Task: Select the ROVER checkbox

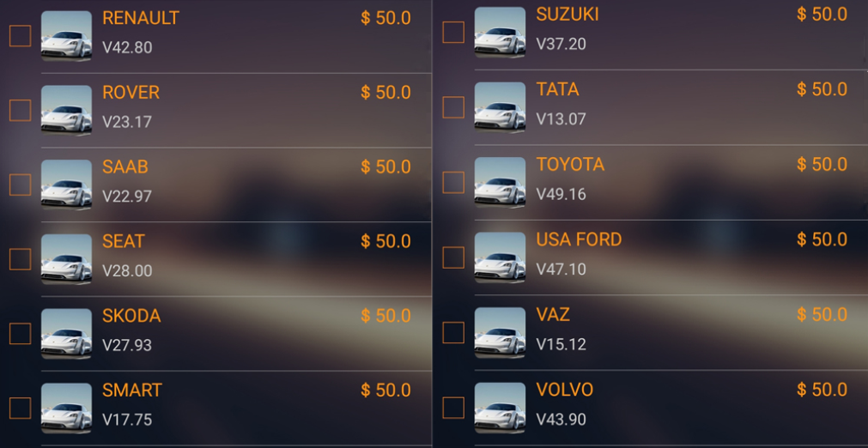Action: pos(20,110)
